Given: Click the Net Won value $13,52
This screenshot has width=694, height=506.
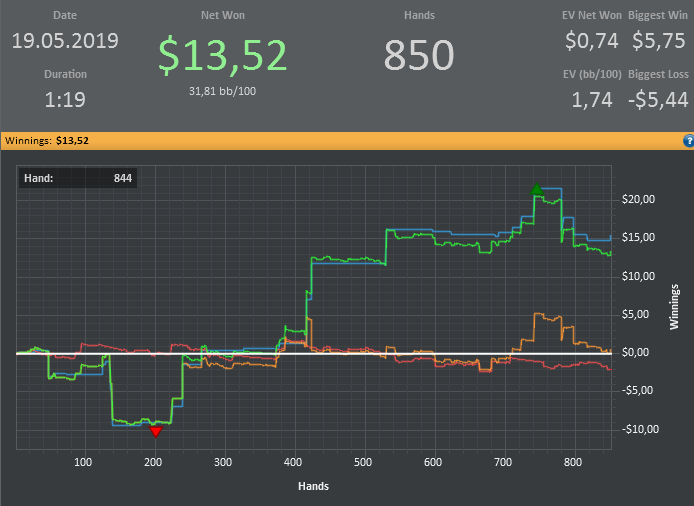Looking at the screenshot, I should click(223, 55).
